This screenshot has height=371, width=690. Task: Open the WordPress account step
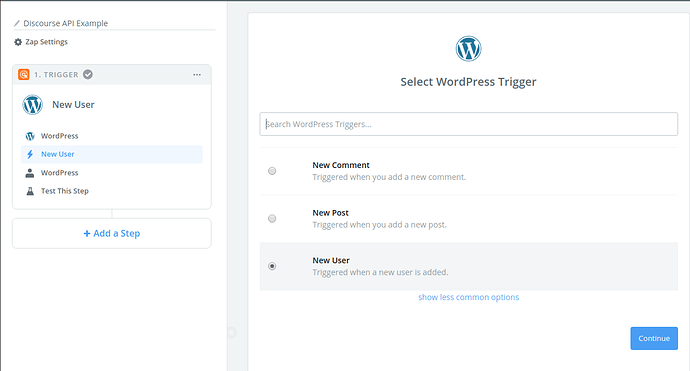112,173
